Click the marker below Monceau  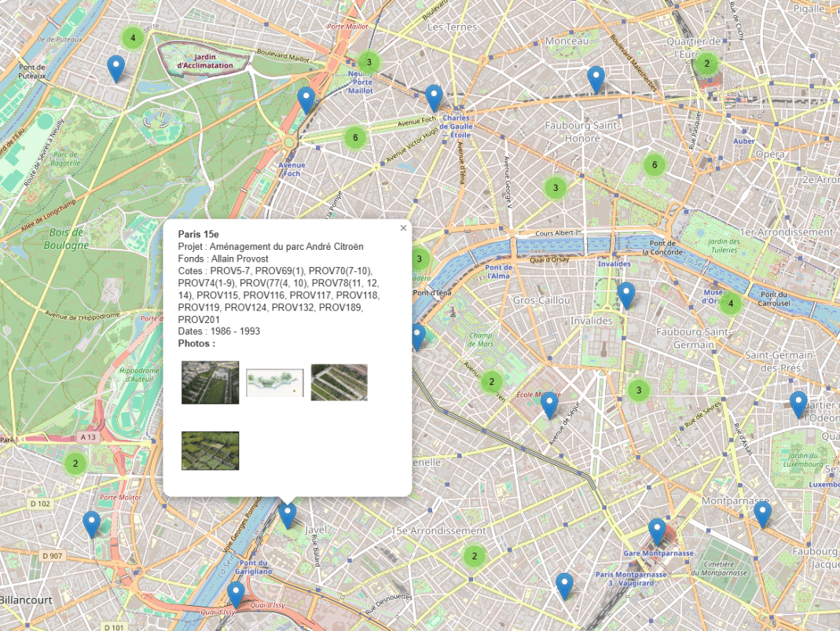pos(596,79)
